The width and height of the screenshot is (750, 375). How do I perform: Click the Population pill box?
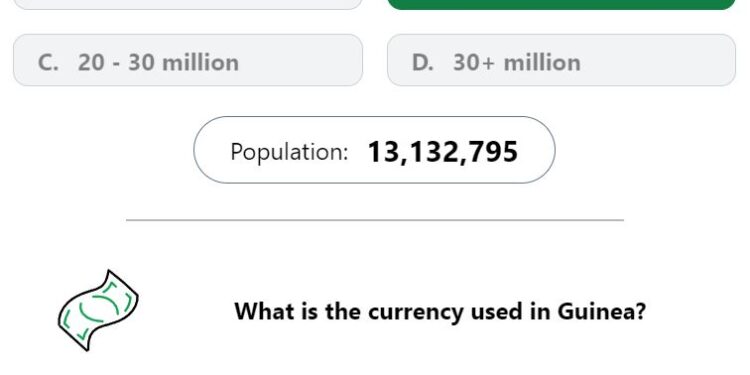coord(375,150)
